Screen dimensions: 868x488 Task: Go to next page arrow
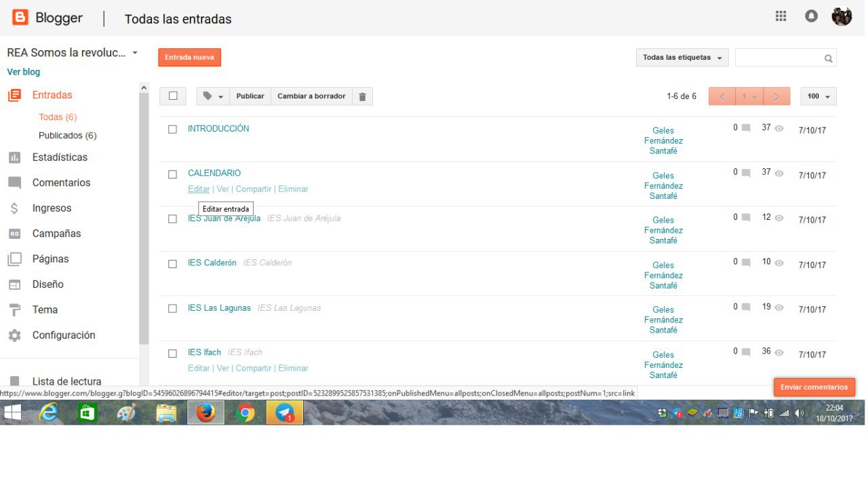776,96
